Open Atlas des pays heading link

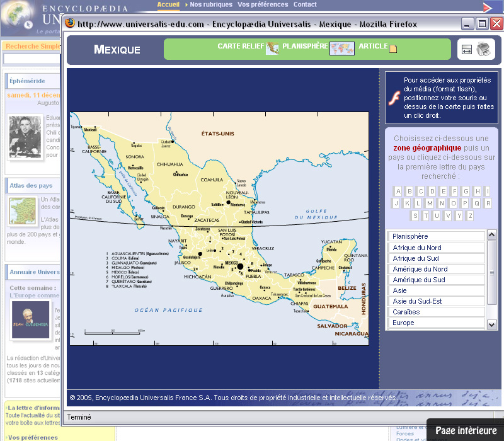click(31, 185)
